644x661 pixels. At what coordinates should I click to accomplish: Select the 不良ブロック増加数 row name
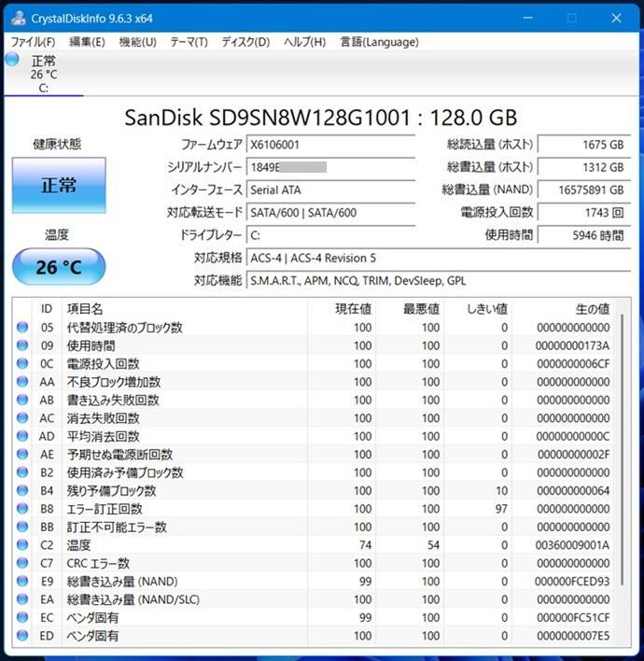click(x=114, y=382)
